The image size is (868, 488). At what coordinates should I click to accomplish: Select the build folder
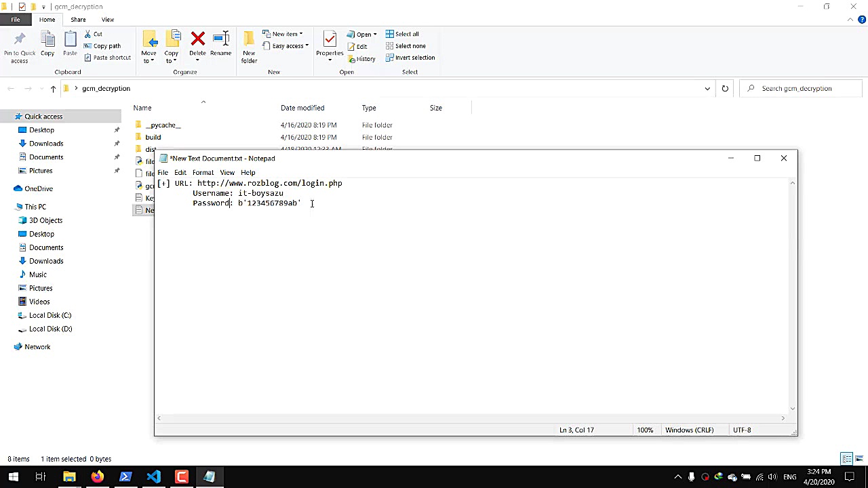(153, 138)
